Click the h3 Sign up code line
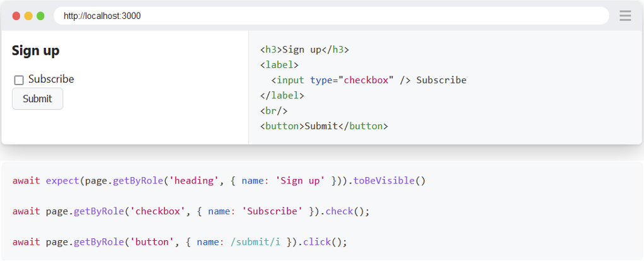 click(x=304, y=50)
